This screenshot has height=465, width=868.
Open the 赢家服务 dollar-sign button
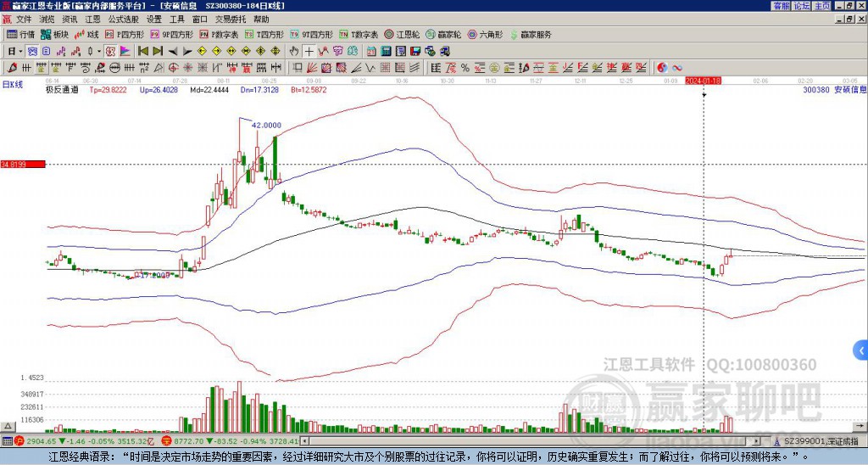531,34
